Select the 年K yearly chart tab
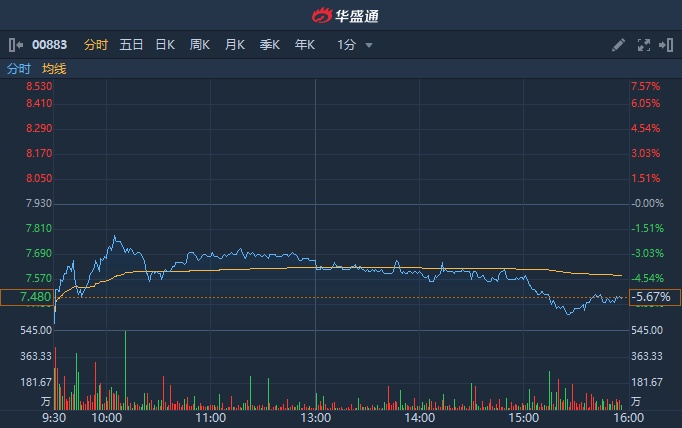Screen dimensions: 682x428 point(305,45)
